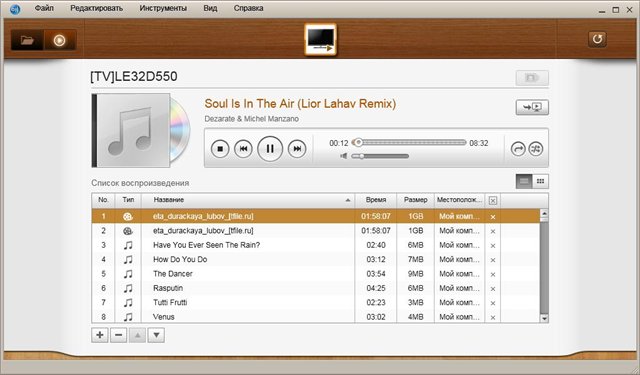The width and height of the screenshot is (640, 375).
Task: Stop playback with the stop button
Action: click(220, 149)
